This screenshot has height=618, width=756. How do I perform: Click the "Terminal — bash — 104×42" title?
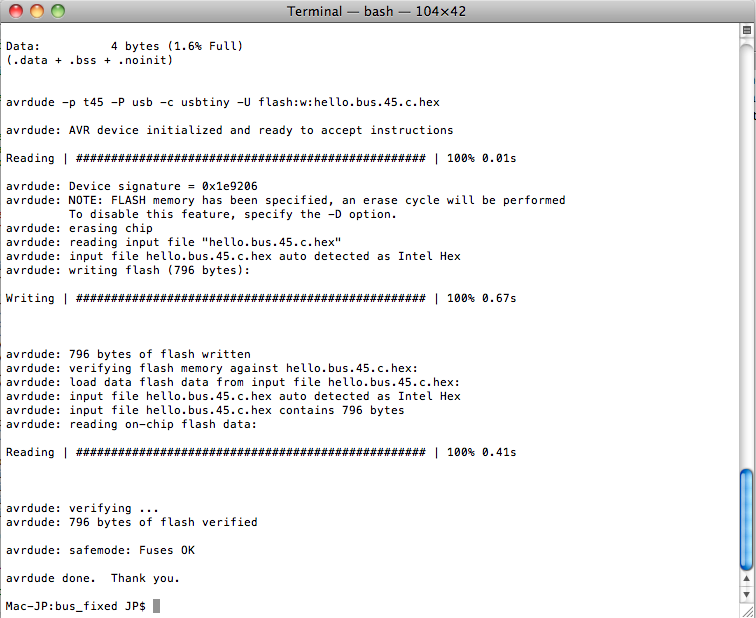point(378,11)
